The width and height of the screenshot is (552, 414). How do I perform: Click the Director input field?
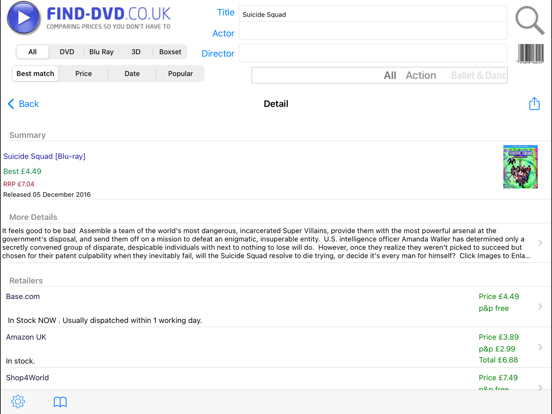click(x=373, y=54)
